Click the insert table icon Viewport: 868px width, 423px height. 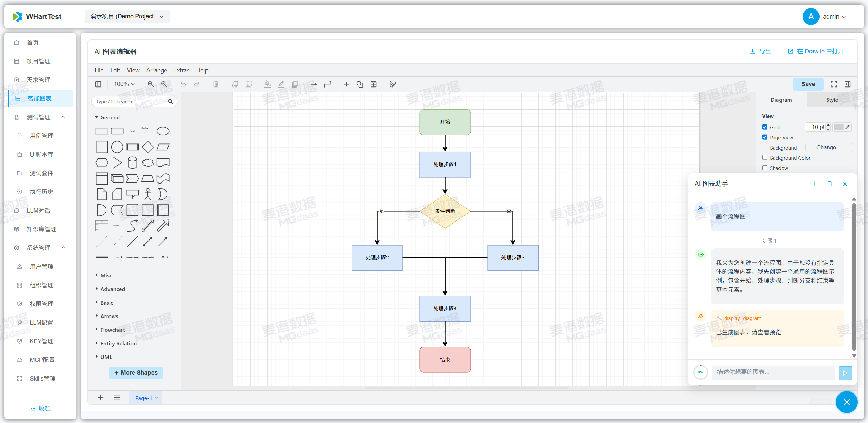click(x=373, y=84)
